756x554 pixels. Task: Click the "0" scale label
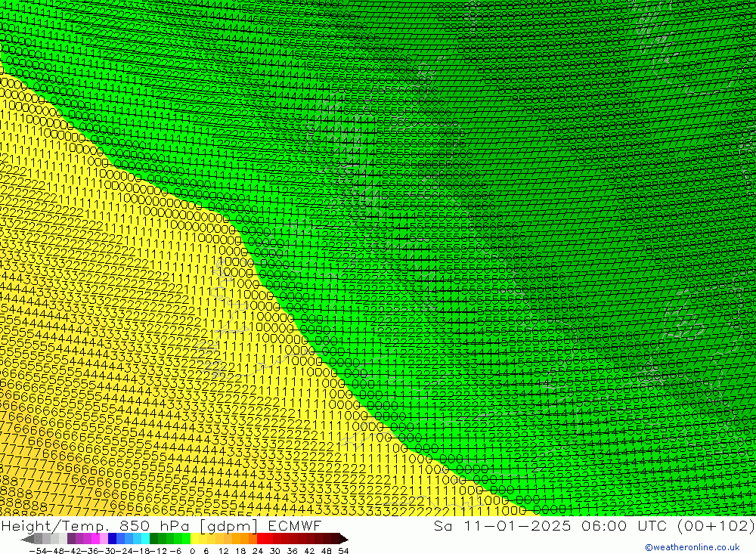[192, 551]
